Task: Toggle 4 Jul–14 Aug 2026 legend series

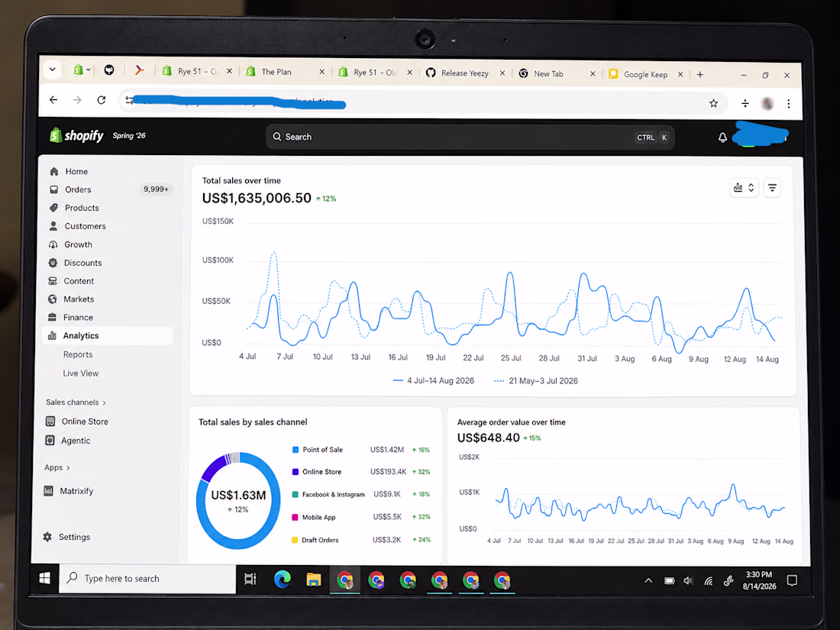Action: 434,381
